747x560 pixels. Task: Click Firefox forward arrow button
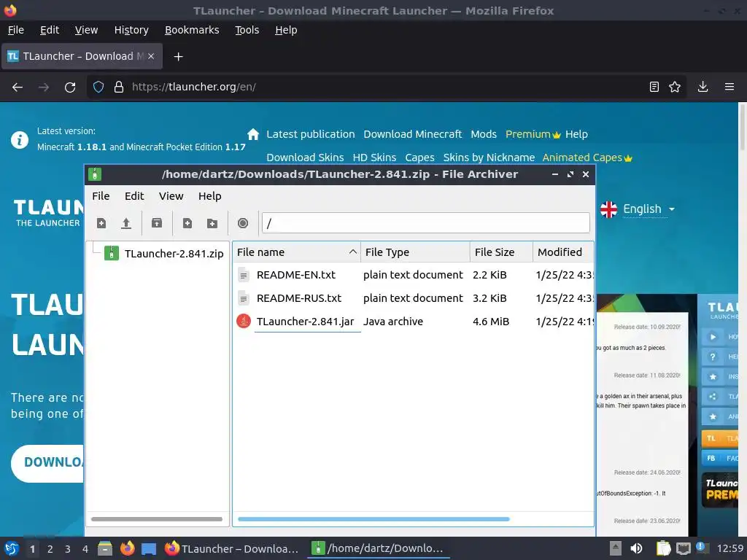tap(43, 87)
